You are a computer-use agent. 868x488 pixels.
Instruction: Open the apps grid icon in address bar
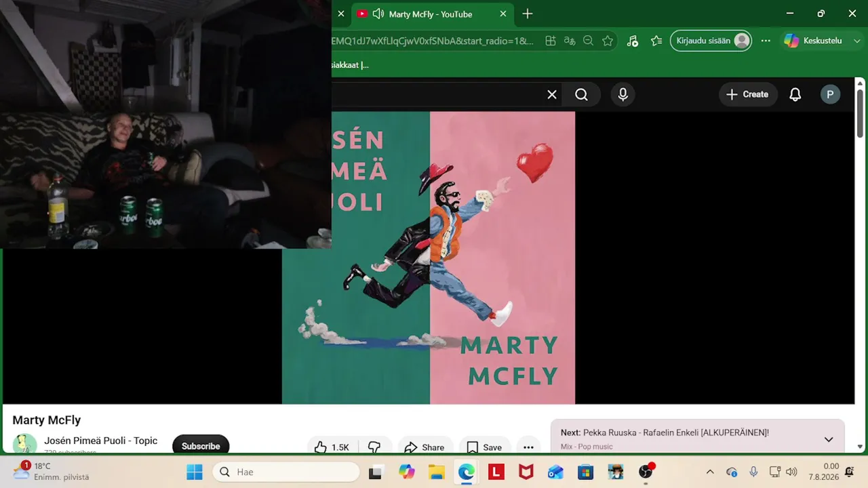pos(551,41)
